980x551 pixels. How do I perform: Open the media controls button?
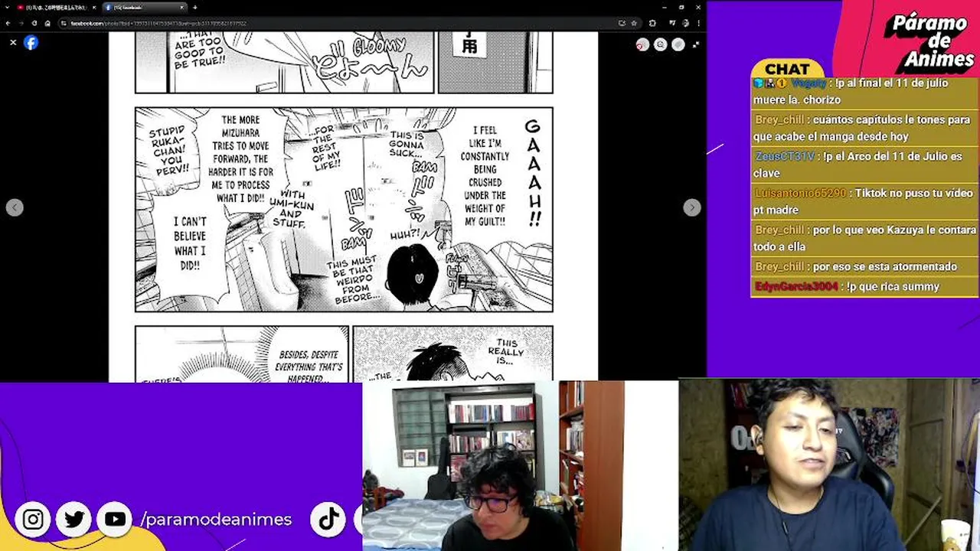pos(672,23)
